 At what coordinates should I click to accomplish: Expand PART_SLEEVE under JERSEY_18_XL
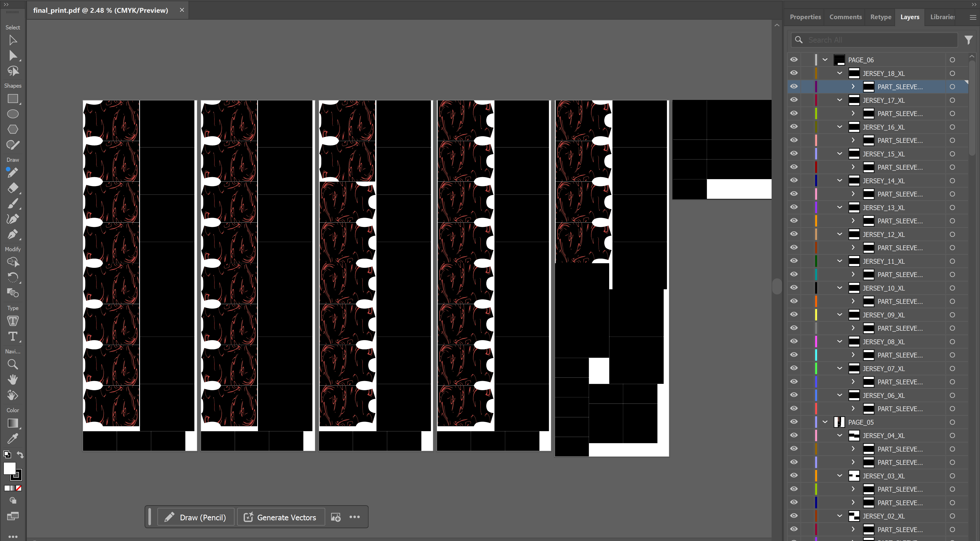point(853,86)
